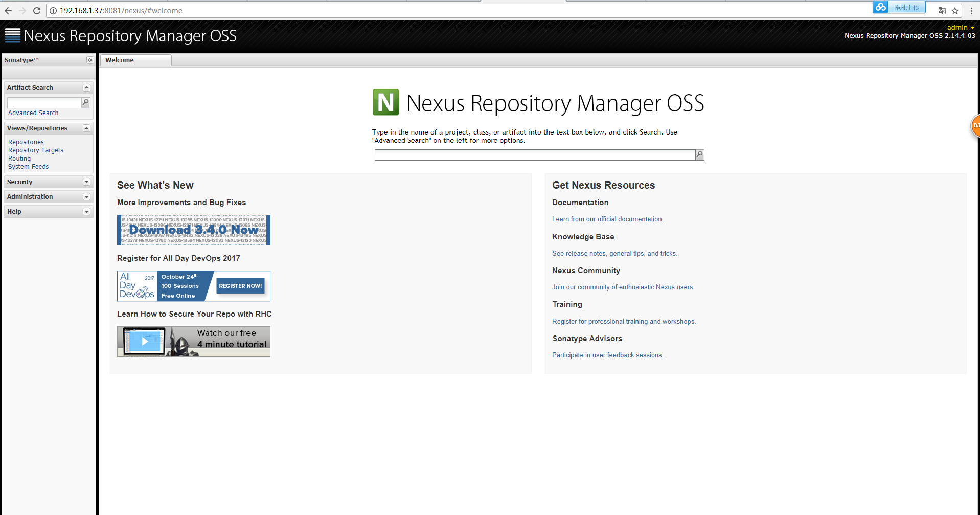Open Join our community link
Image resolution: width=980 pixels, height=515 pixels.
point(623,287)
